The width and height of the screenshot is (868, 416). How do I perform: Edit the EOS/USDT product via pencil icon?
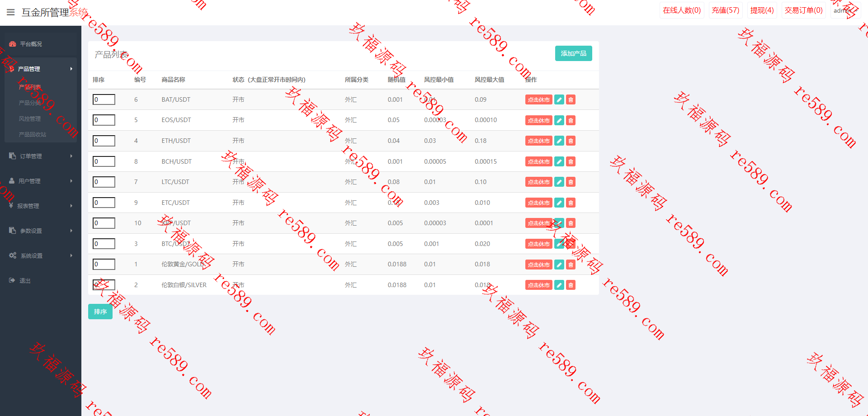(x=559, y=120)
